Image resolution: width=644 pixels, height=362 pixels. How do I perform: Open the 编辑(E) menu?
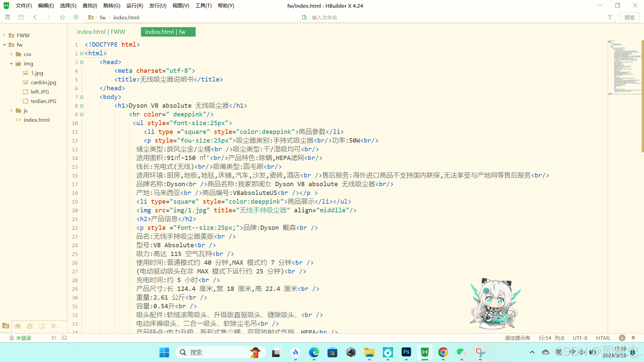pos(46,6)
